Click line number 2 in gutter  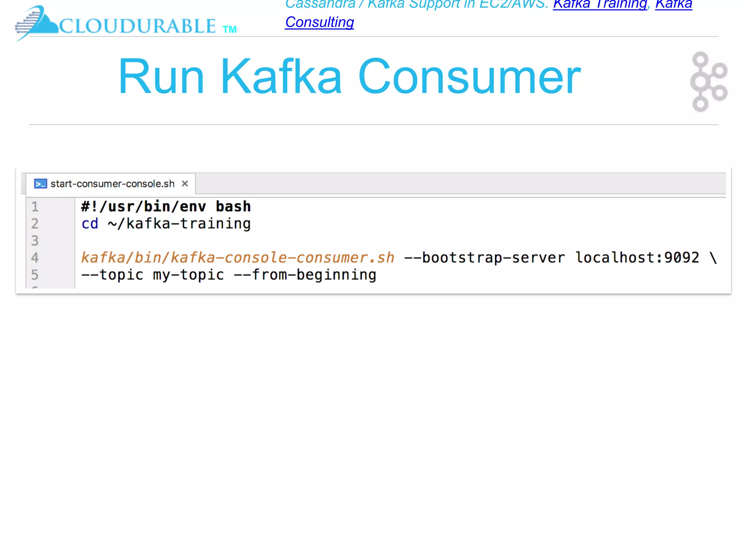[x=35, y=224]
